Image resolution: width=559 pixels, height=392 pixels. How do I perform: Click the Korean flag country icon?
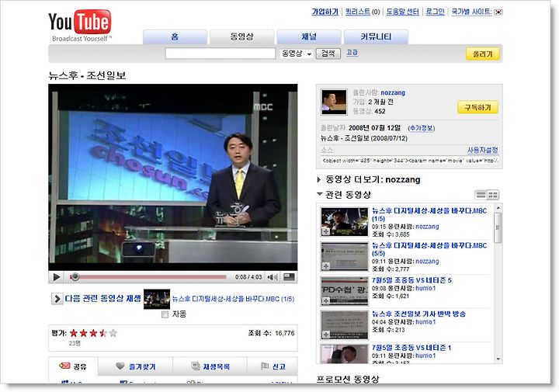pos(498,12)
